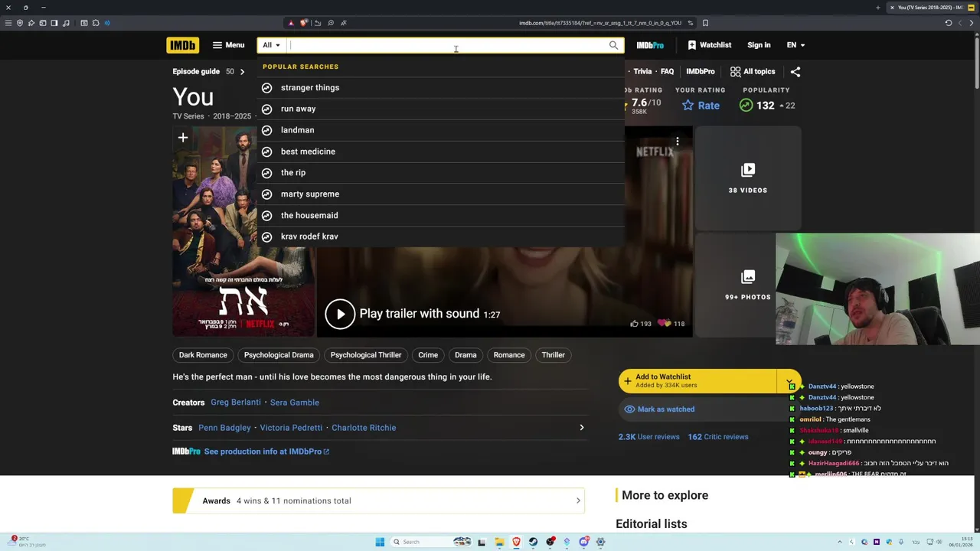The width and height of the screenshot is (980, 551).
Task: Open the Episode guide link
Action: (196, 71)
